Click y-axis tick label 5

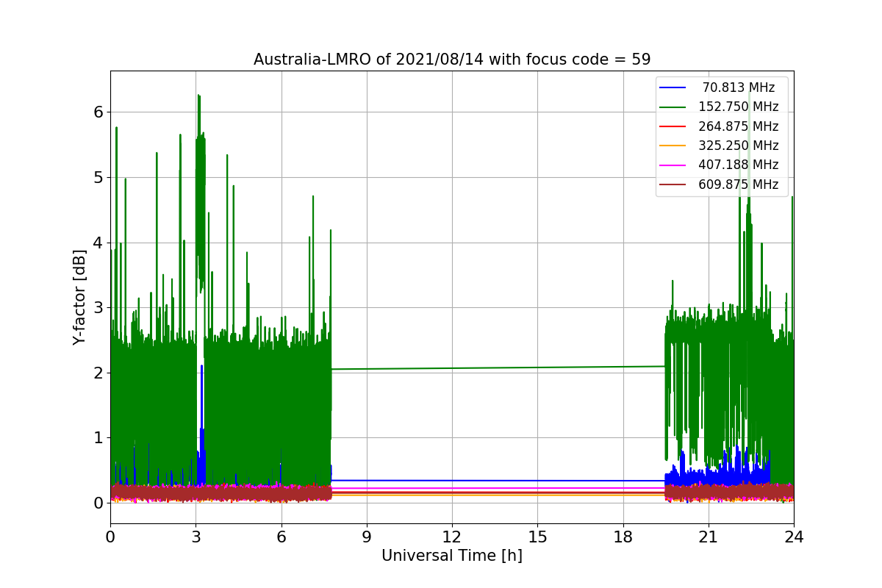(x=98, y=177)
